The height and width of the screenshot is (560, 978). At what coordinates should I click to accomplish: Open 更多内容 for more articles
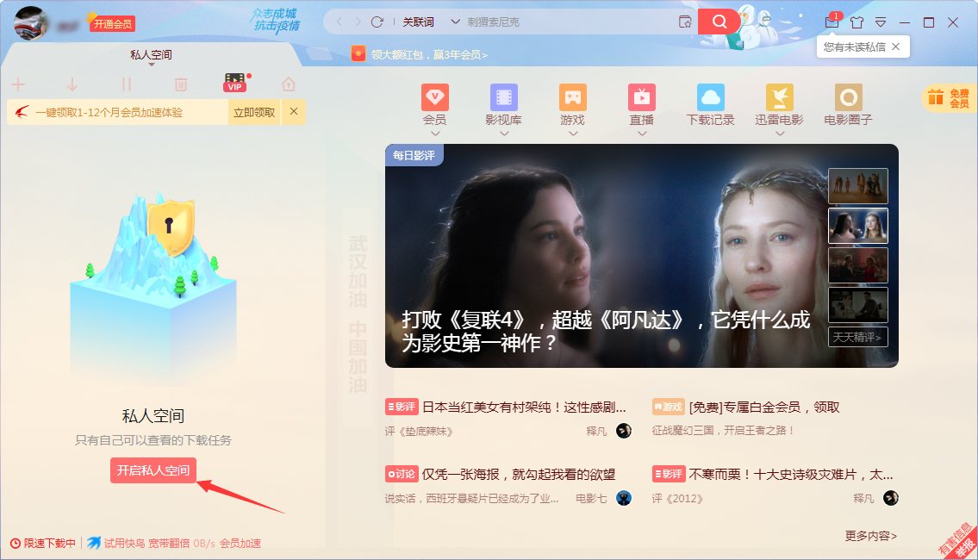[x=869, y=534]
